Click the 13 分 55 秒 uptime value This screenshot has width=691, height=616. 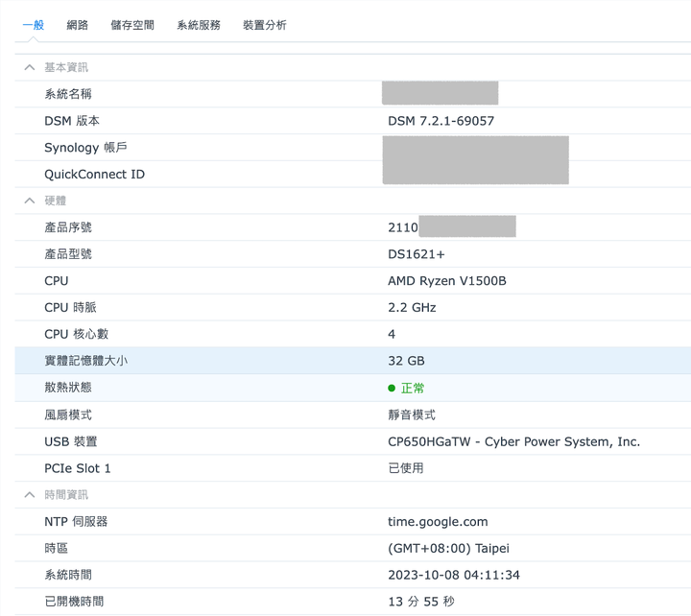(421, 602)
